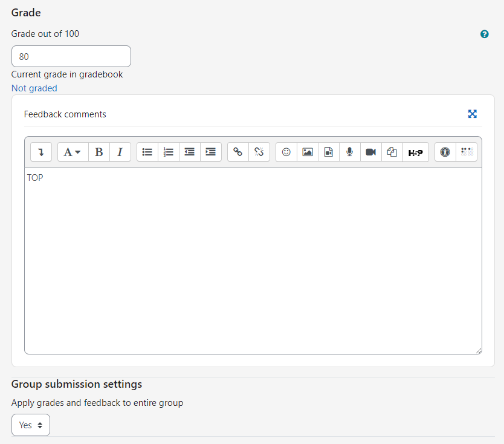Open the emoji picker
Screen dimensions: 504x444
286,152
